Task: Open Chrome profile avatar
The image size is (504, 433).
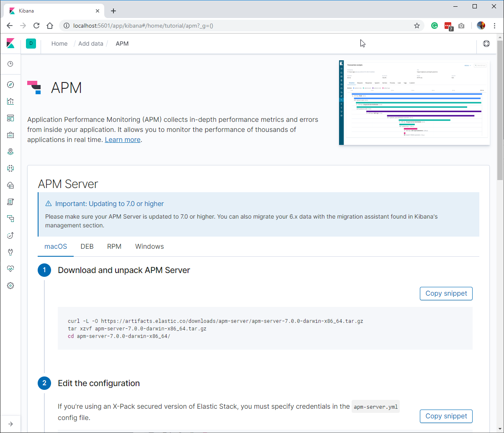Action: (x=481, y=26)
